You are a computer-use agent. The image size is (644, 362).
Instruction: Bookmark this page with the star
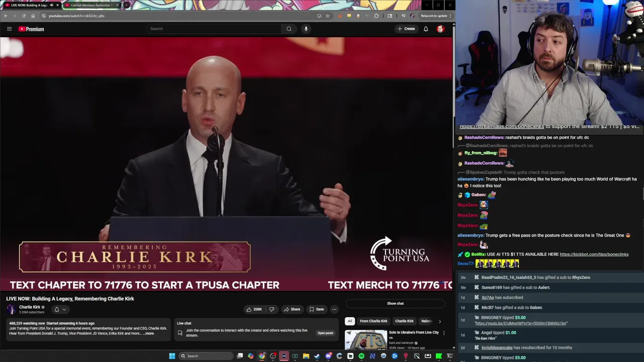328,16
